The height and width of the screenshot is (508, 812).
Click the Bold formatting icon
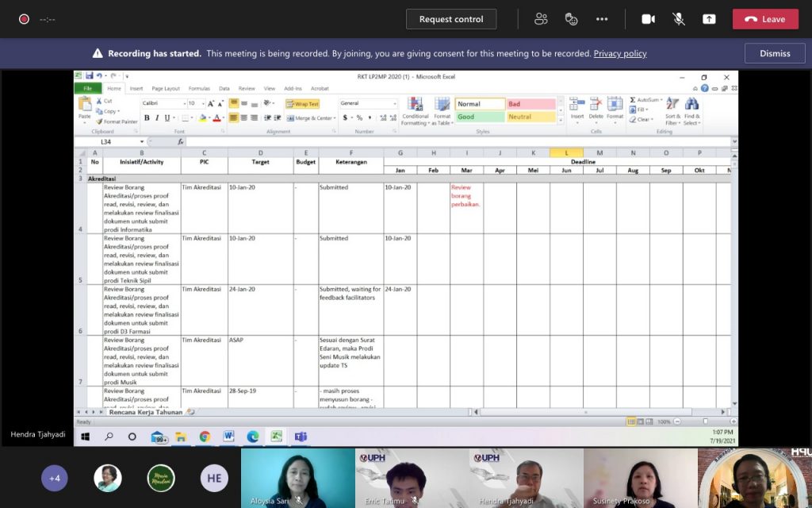(147, 117)
